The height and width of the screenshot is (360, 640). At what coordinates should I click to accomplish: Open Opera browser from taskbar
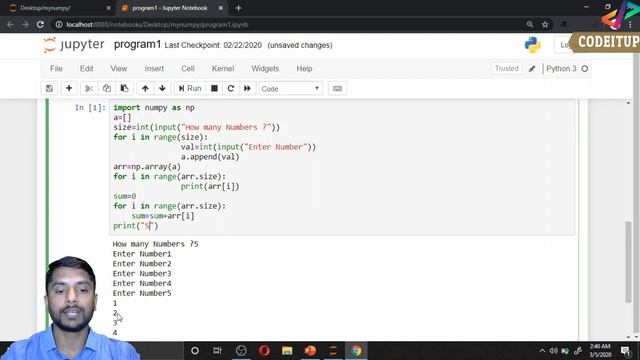click(x=264, y=351)
